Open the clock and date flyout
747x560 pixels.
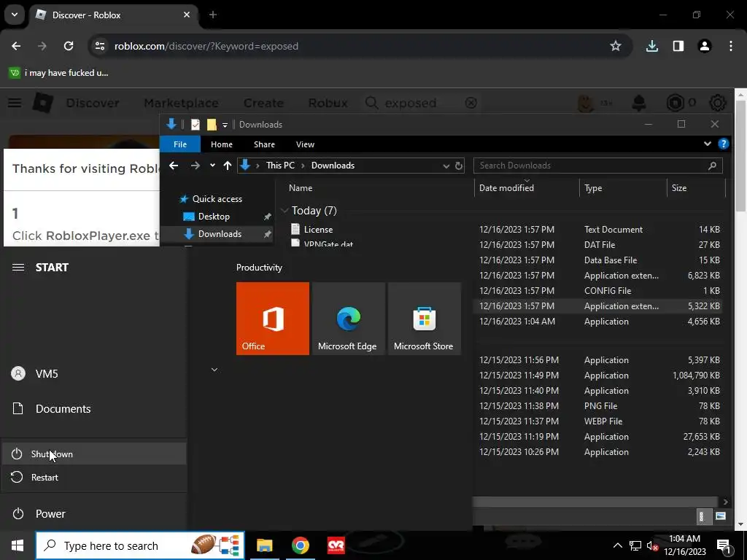[684, 545]
